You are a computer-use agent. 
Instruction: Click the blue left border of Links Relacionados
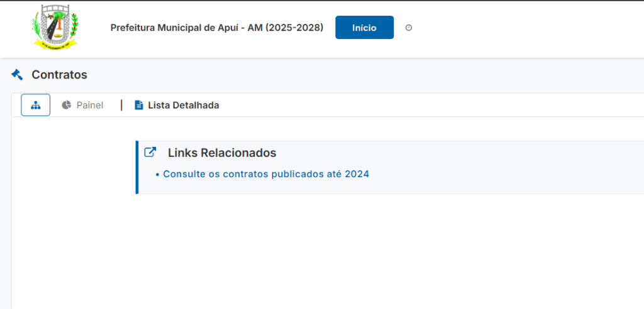pyautogui.click(x=136, y=167)
